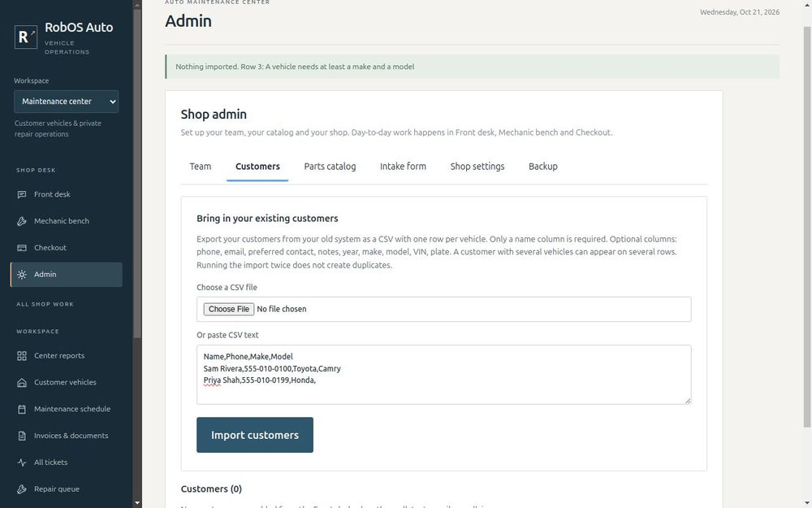Click the 'Priya Shah,555-010-0199,Honda,' line
The height and width of the screenshot is (508, 812).
pyautogui.click(x=260, y=380)
